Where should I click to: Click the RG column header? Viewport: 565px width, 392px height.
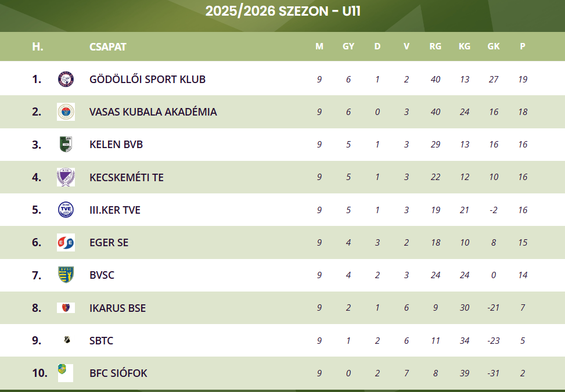[x=436, y=46]
